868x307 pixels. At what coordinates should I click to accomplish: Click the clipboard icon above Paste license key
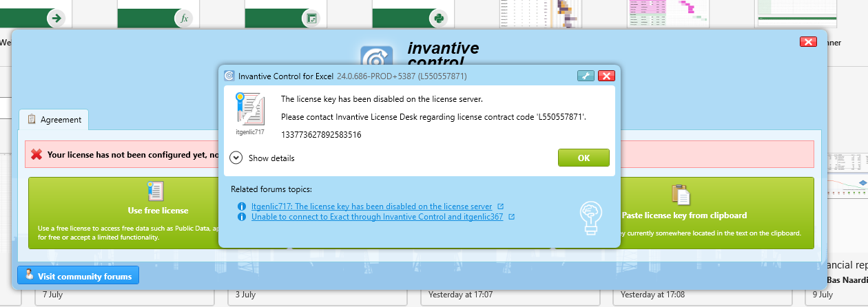click(681, 195)
